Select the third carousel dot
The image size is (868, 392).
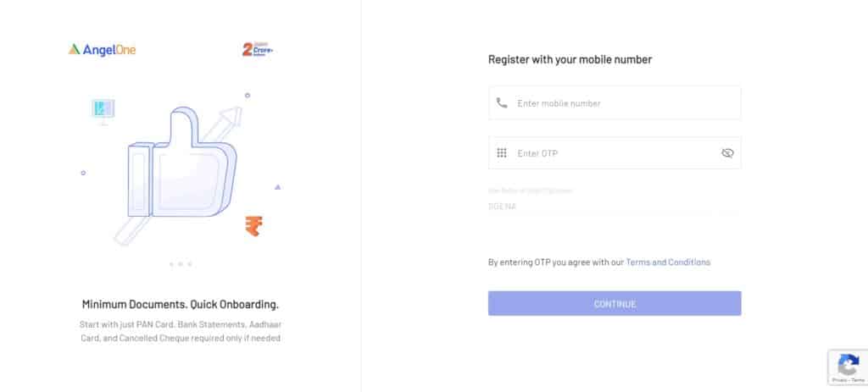[x=189, y=264]
